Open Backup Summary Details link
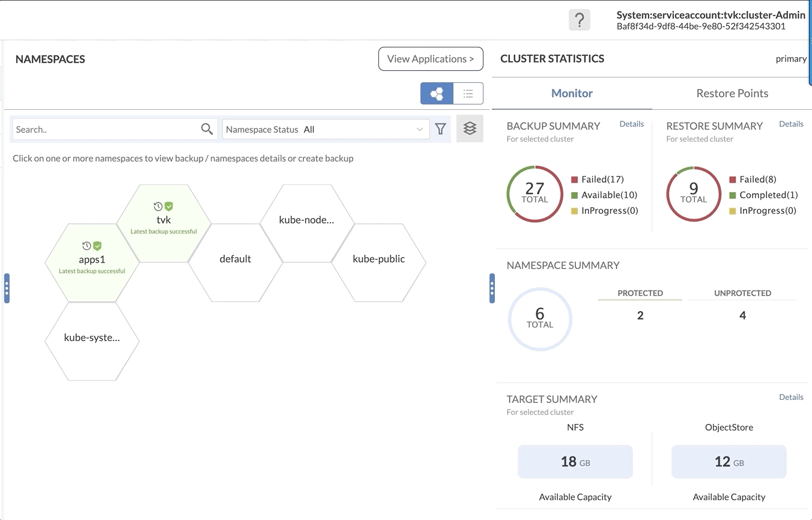The height and width of the screenshot is (520, 812). click(x=631, y=124)
